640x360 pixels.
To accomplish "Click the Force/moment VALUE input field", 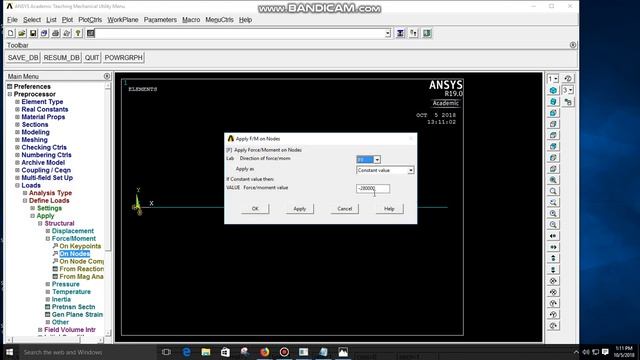I will pyautogui.click(x=373, y=188).
